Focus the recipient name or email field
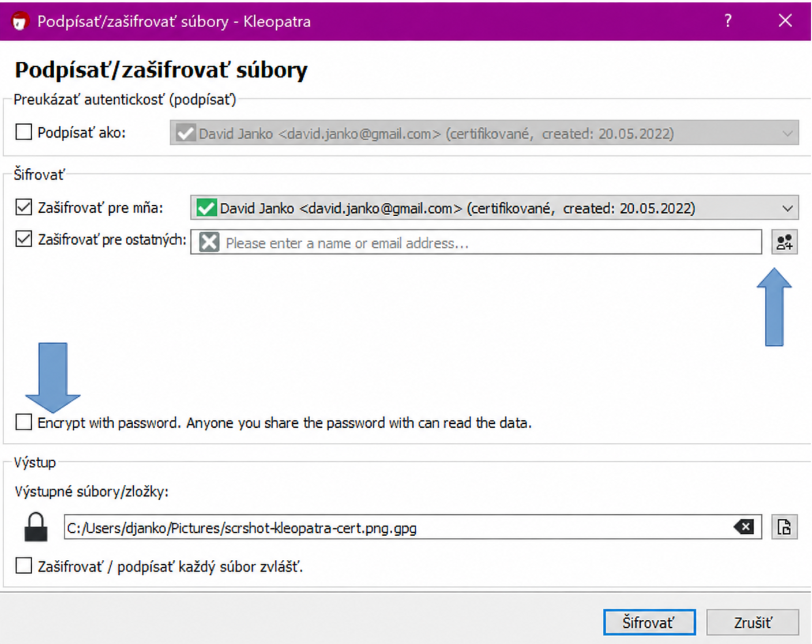Screen dimensions: 812x644 point(476,242)
